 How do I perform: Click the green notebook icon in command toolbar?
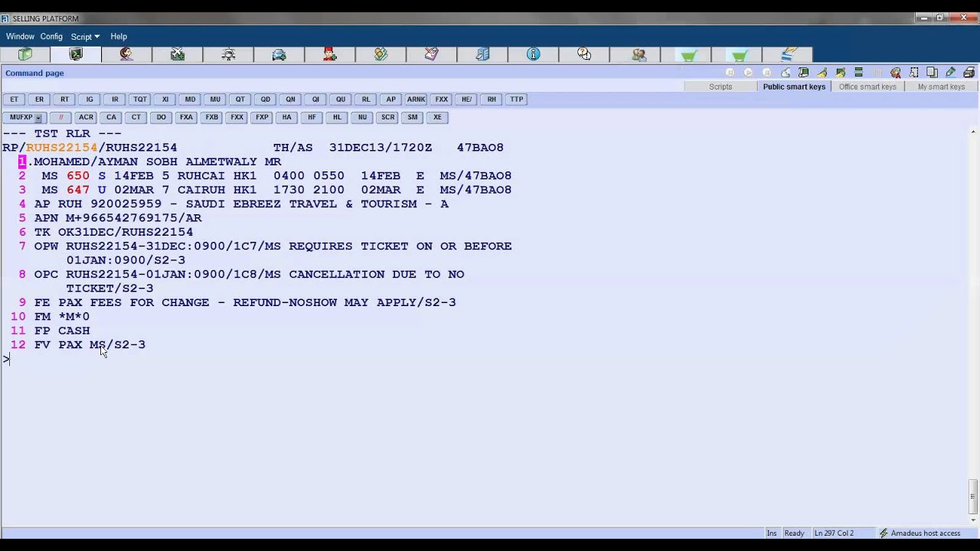click(803, 73)
